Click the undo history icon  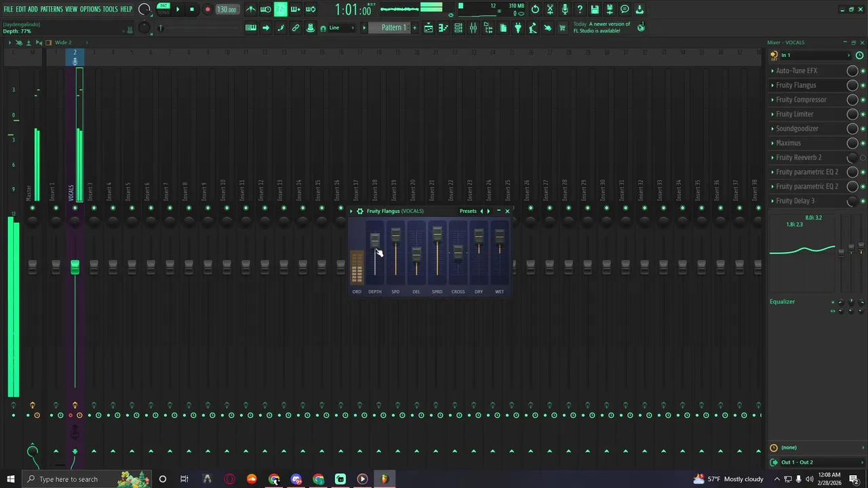[534, 9]
